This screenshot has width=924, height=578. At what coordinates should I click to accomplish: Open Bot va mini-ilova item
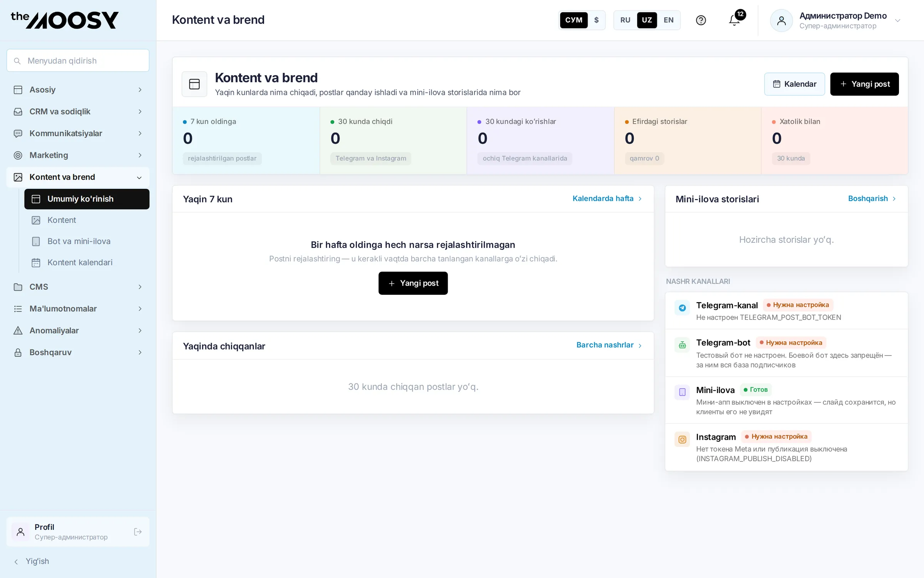87,241
